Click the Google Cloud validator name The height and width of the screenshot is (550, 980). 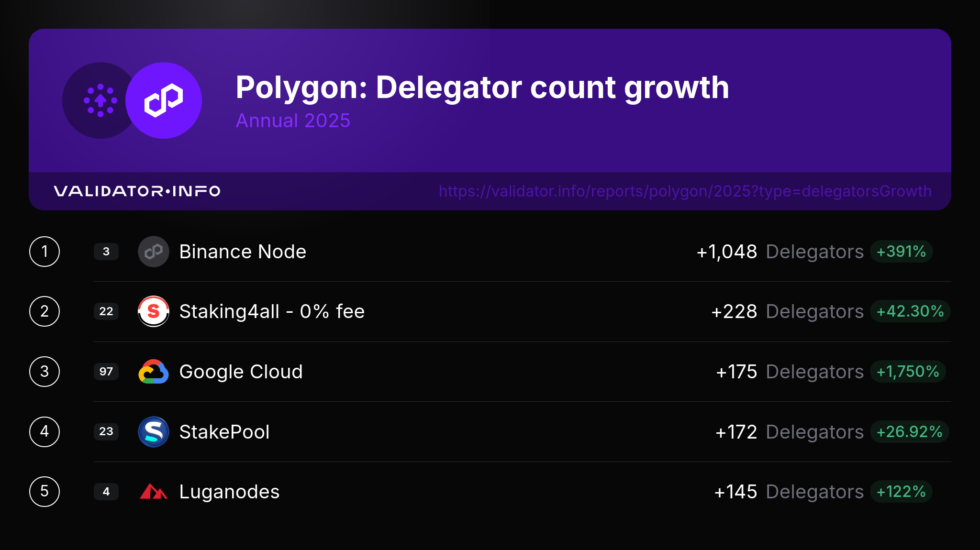click(241, 372)
